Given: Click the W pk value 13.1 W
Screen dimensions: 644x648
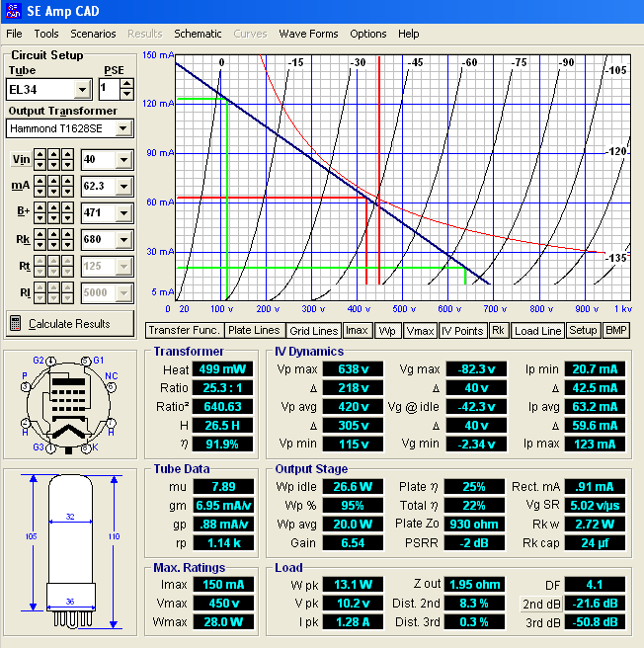Looking at the screenshot, I should (353, 585).
